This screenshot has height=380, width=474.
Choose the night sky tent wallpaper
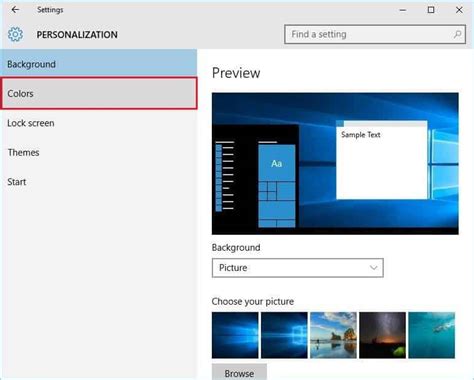pyautogui.click(x=382, y=335)
